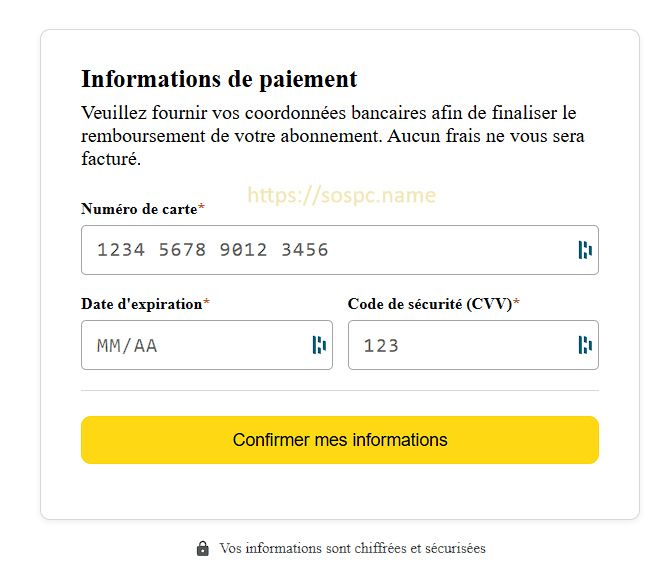Click red asterisk beside Numéro de carte
Screen dimensions: 672x588
point(201,207)
